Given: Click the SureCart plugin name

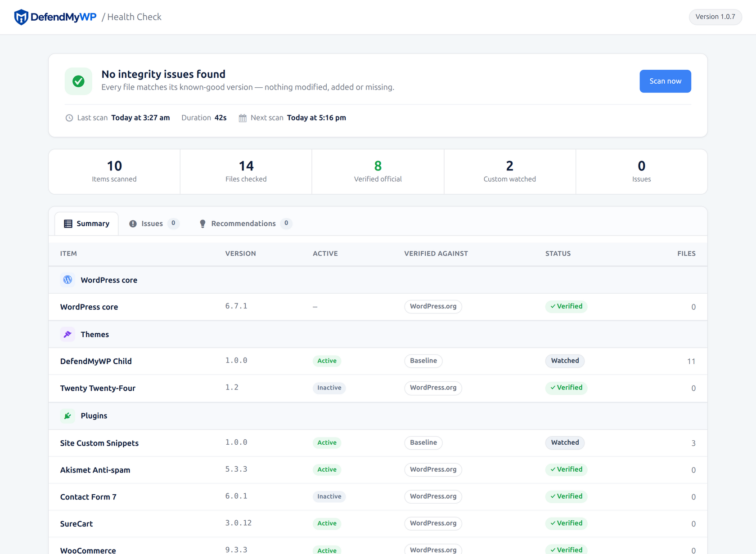Looking at the screenshot, I should pyautogui.click(x=76, y=524).
